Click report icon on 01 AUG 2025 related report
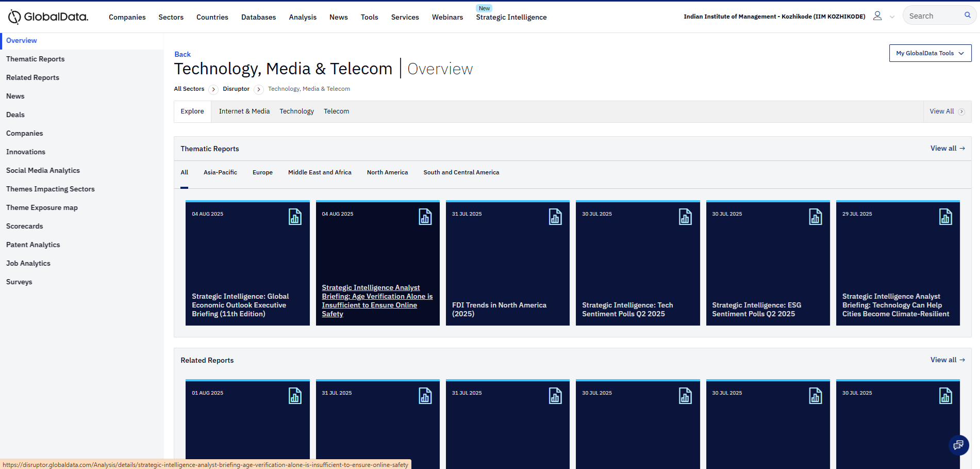Viewport: 980px width, 469px height. coord(295,396)
